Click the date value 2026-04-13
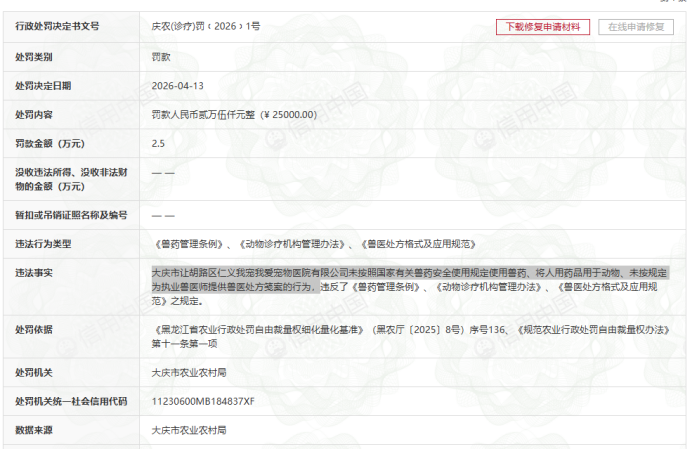692x449 pixels. (x=177, y=86)
